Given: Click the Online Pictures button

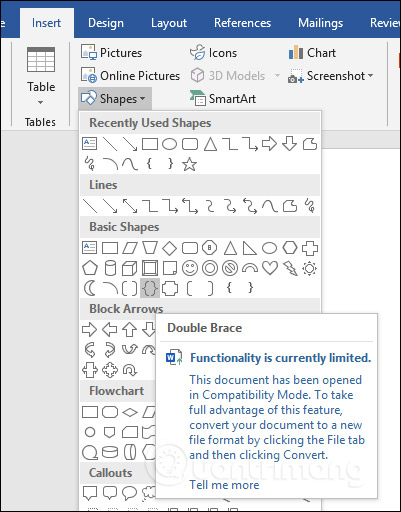Looking at the screenshot, I should pyautogui.click(x=130, y=76).
